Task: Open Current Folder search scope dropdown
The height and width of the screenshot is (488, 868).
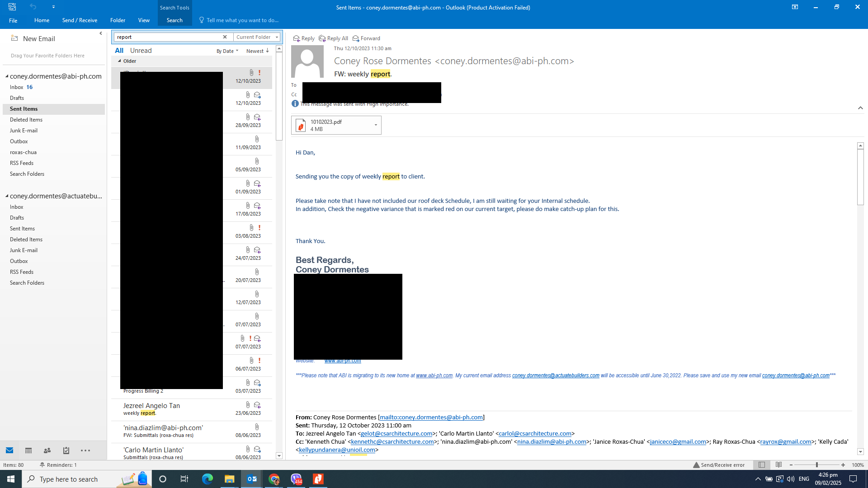Action: [x=277, y=37]
